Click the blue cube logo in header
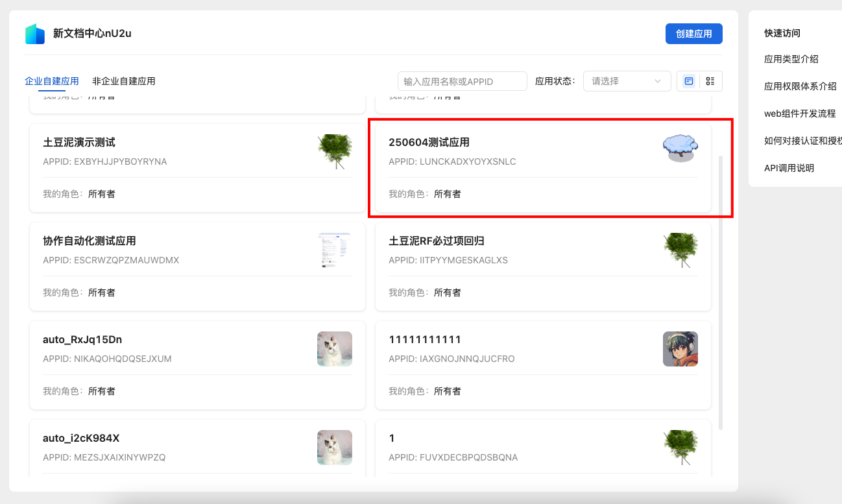 (35, 34)
